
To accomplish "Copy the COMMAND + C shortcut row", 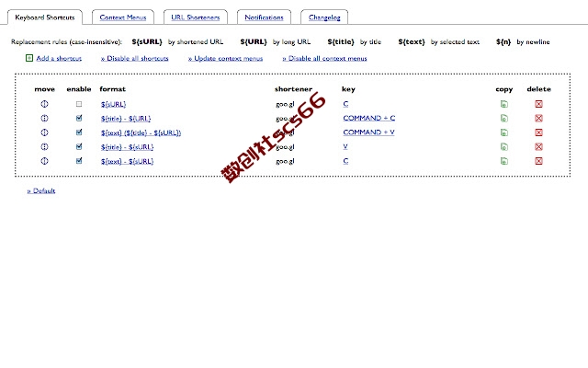I will click(504, 119).
